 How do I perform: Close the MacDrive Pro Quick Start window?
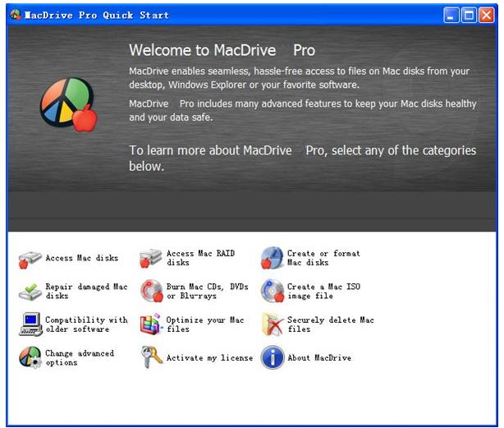[x=488, y=15]
